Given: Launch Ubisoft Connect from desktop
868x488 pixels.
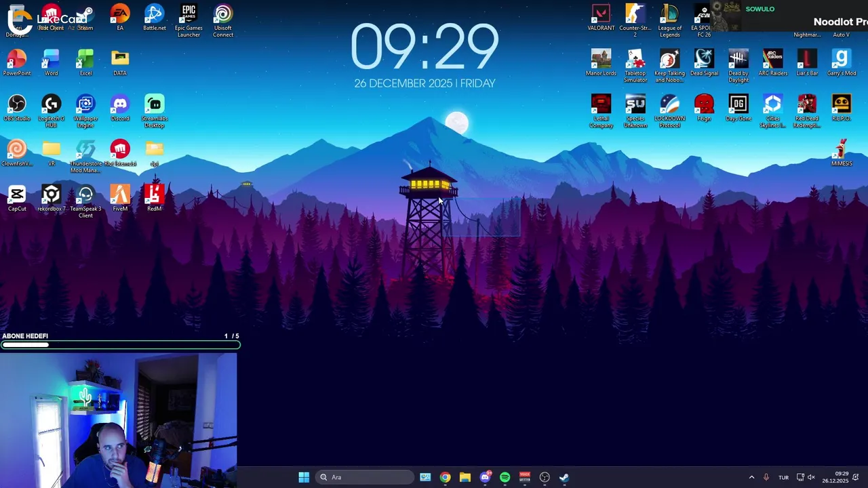Looking at the screenshot, I should 223,21.
